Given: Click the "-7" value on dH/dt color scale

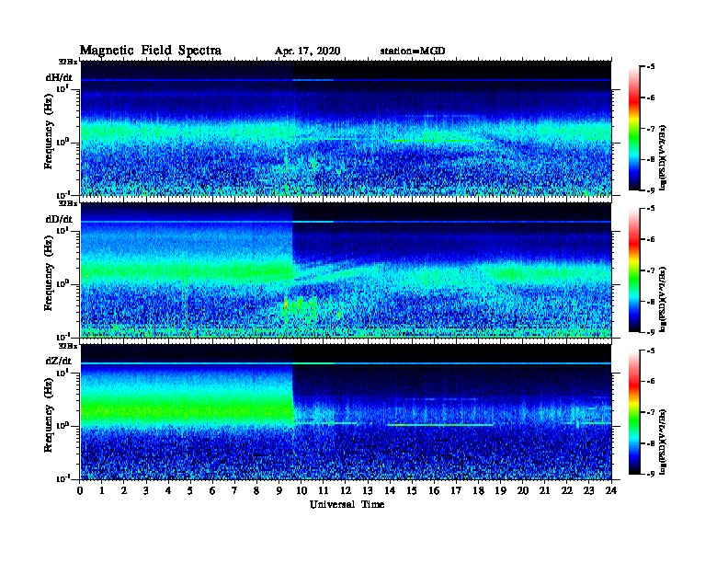Looking at the screenshot, I should [x=651, y=129].
